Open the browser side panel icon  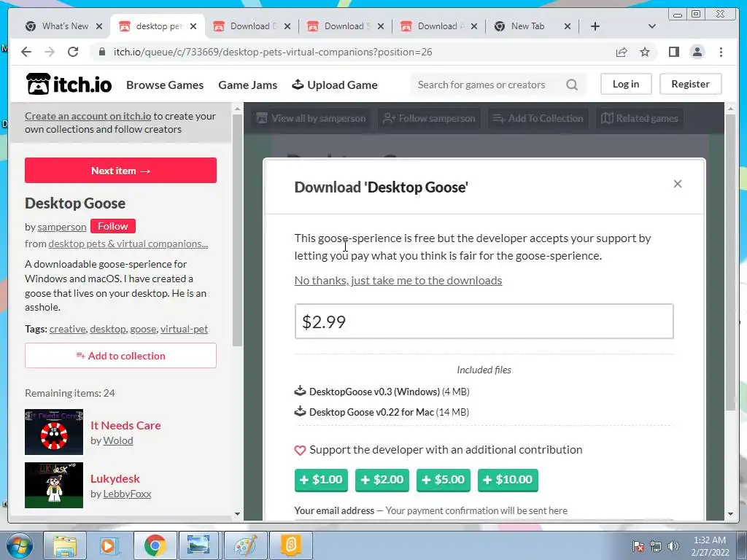click(673, 52)
